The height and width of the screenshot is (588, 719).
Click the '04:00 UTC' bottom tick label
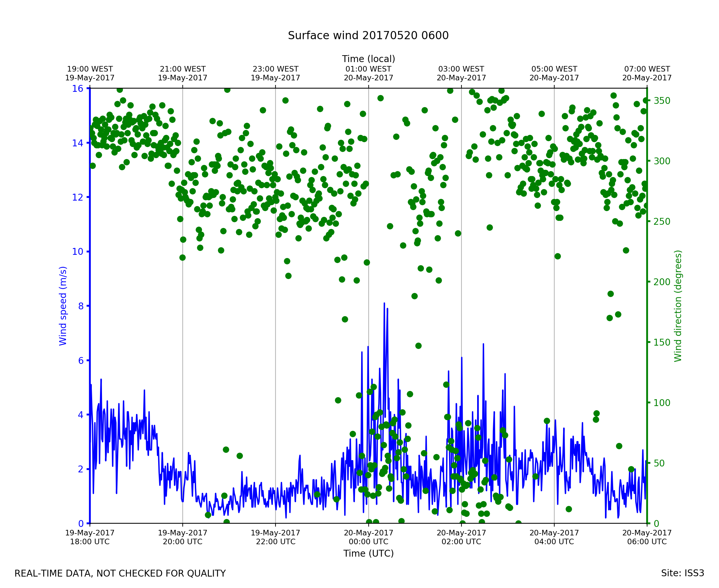554,542
